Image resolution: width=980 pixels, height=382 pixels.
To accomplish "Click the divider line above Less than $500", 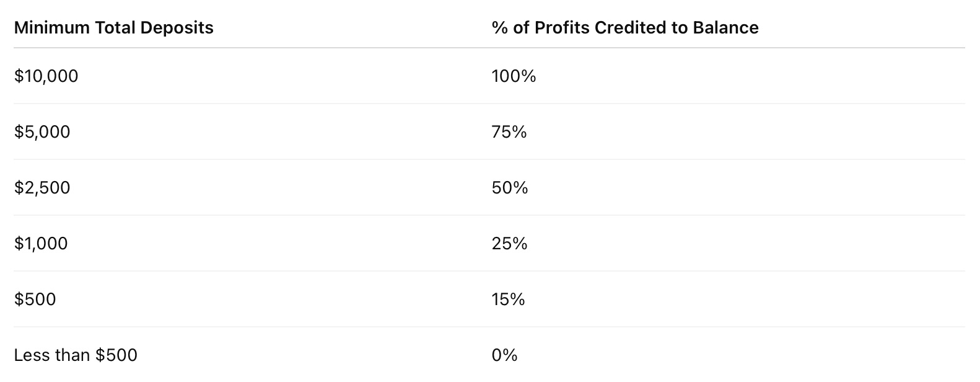I will coord(489,327).
